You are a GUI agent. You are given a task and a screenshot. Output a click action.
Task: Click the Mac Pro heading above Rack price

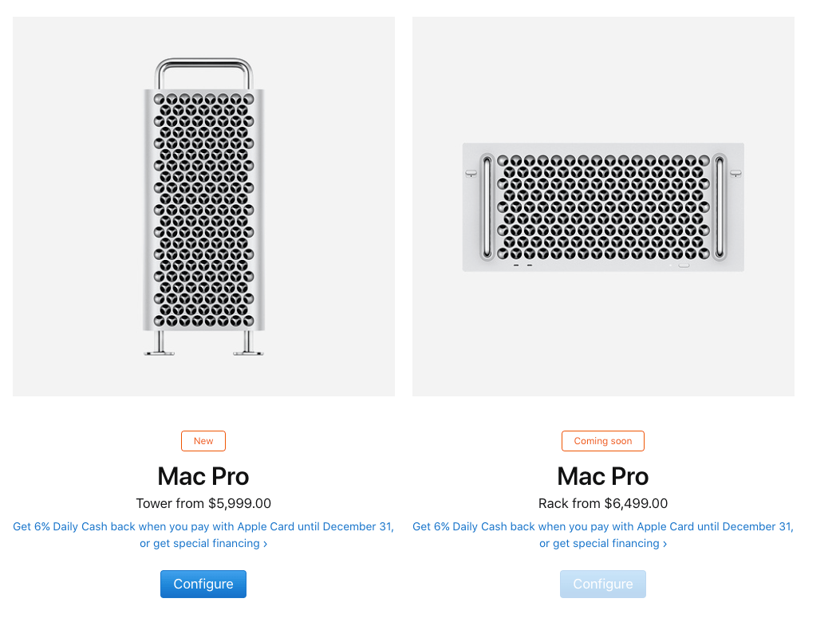(x=603, y=476)
